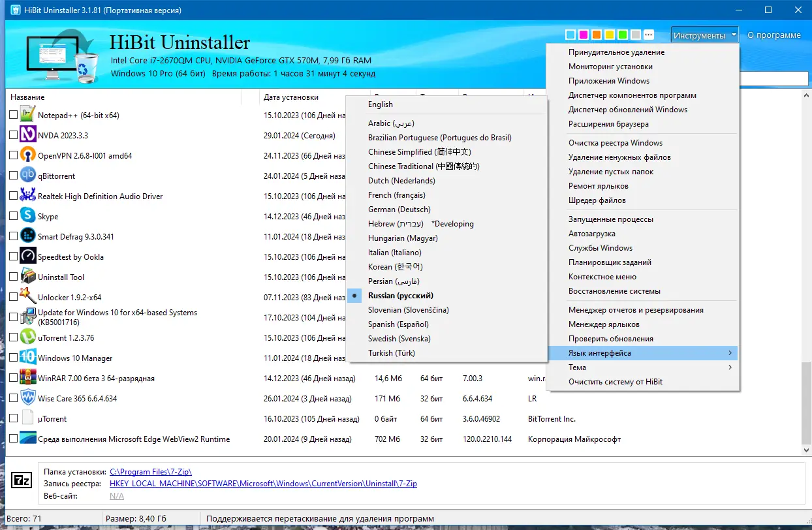Click the WinRAR 7.00 icon
The height and width of the screenshot is (530, 812).
27,378
